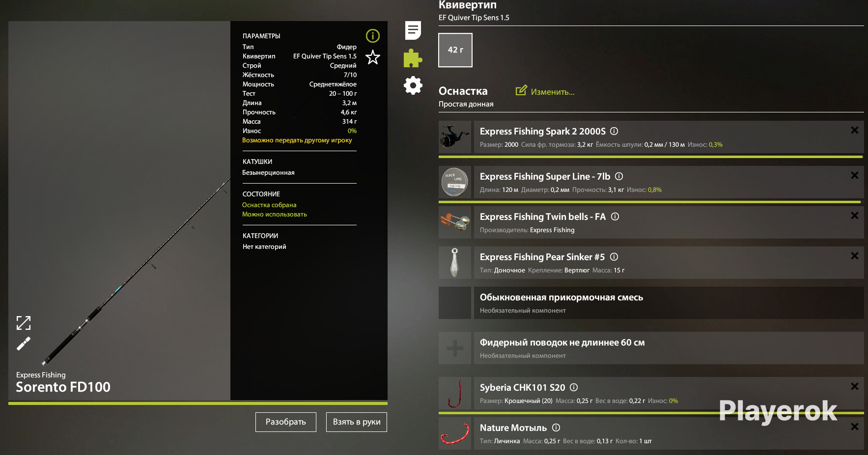
Task: Click the Нет категорий text
Action: [x=264, y=247]
